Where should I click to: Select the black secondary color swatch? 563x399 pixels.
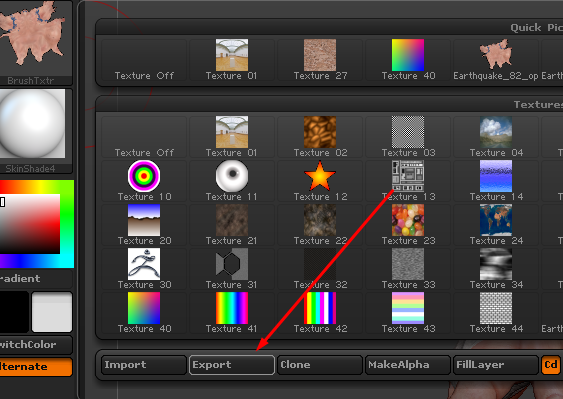click(x=14, y=312)
